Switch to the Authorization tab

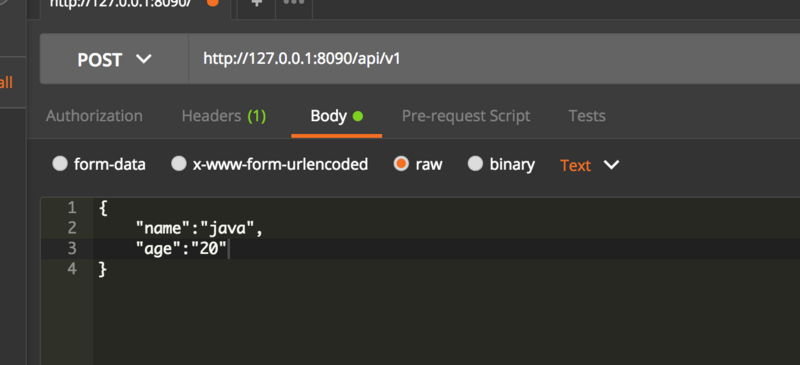pyautogui.click(x=94, y=116)
